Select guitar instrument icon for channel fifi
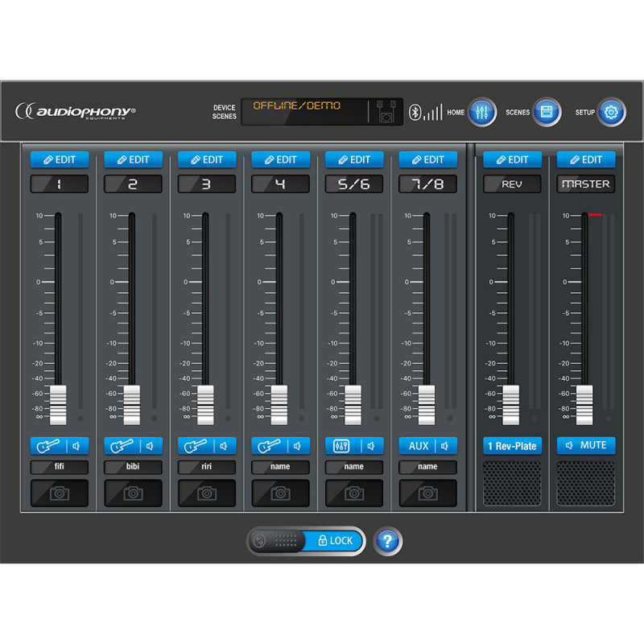The image size is (644, 644). [x=48, y=446]
